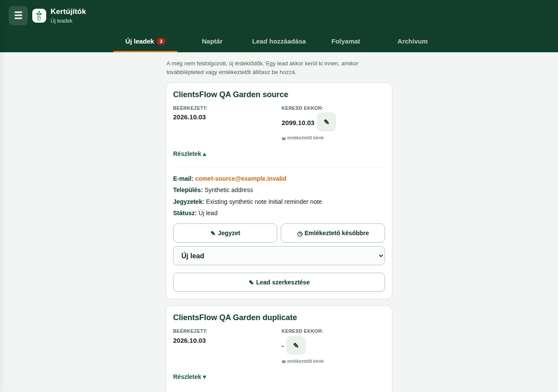This screenshot has height=392, width=558.
Task: Open the Naptár tab
Action: (212, 42)
